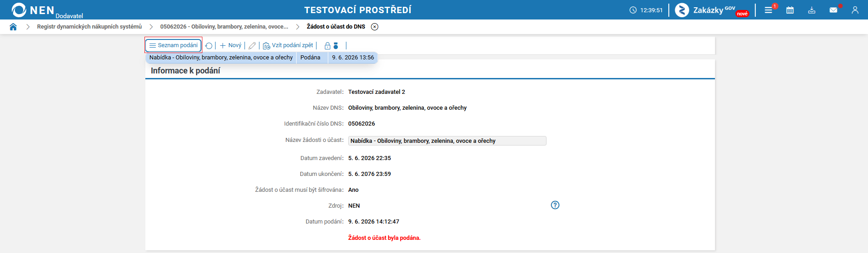Open the downloads tray icon
Screen dimensions: 868x253
812,10
